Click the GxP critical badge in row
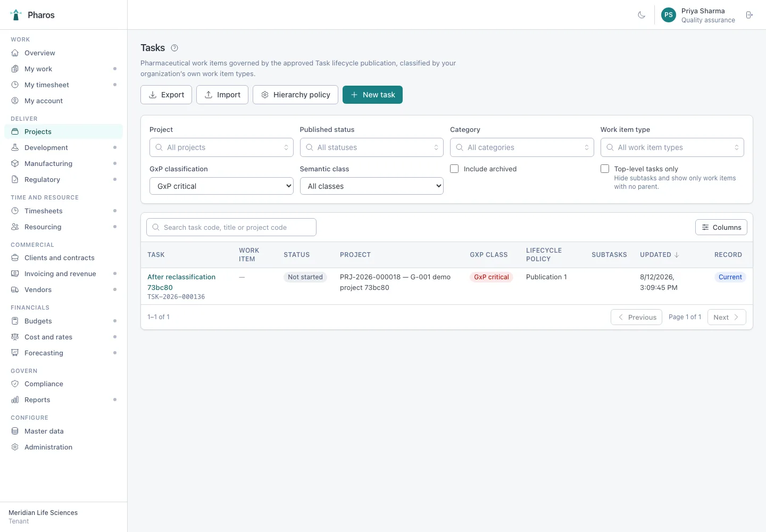 click(492, 277)
